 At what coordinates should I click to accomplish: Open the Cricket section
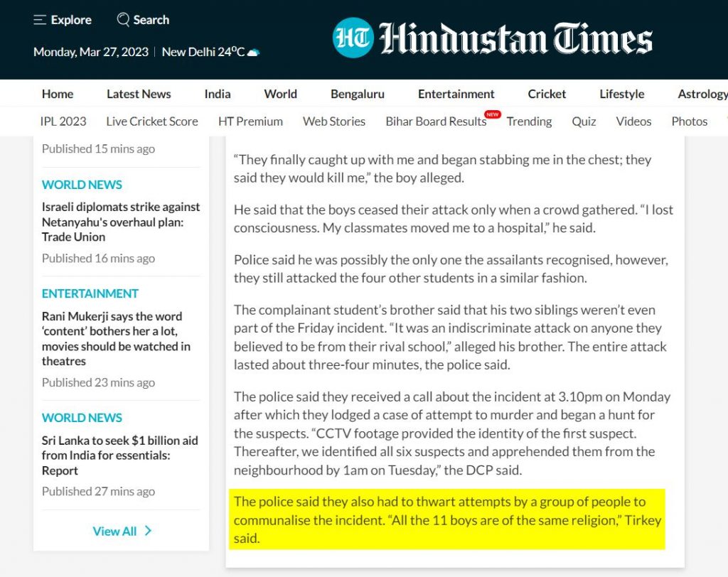pyautogui.click(x=547, y=94)
